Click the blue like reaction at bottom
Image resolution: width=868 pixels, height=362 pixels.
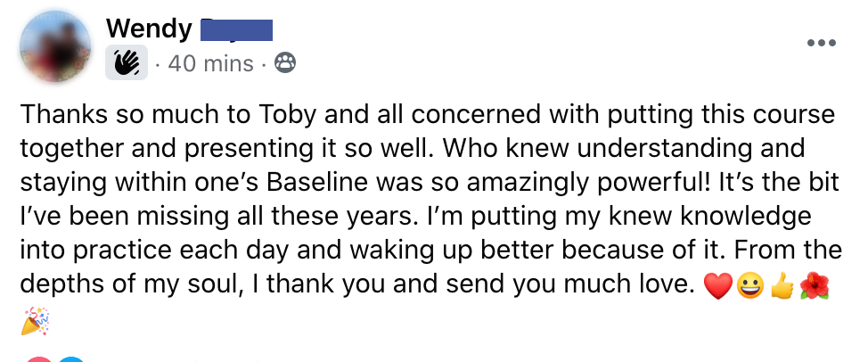[x=71, y=358]
